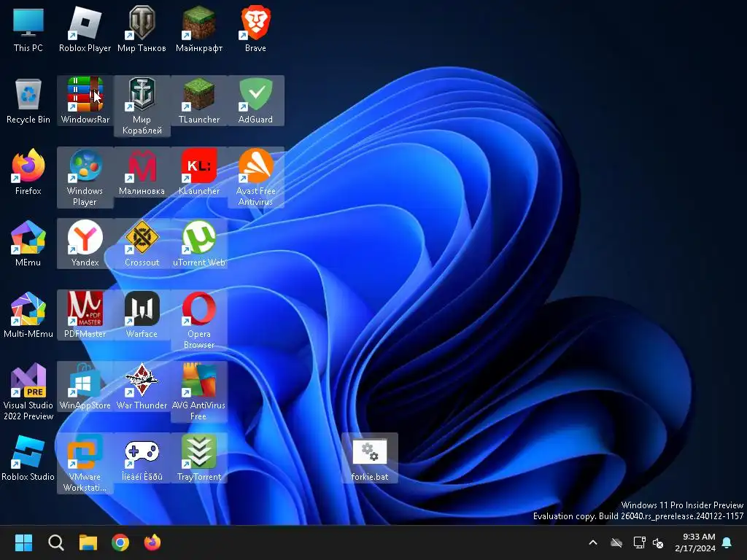This screenshot has height=560, width=747.
Task: Select the Firefox desktop shortcut
Action: pyautogui.click(x=28, y=172)
